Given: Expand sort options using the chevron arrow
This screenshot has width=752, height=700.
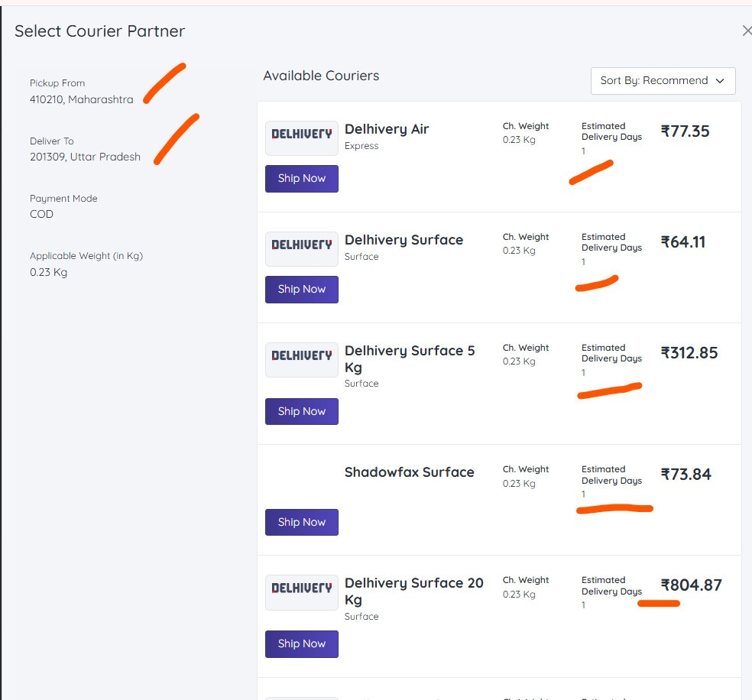Looking at the screenshot, I should click(x=720, y=81).
